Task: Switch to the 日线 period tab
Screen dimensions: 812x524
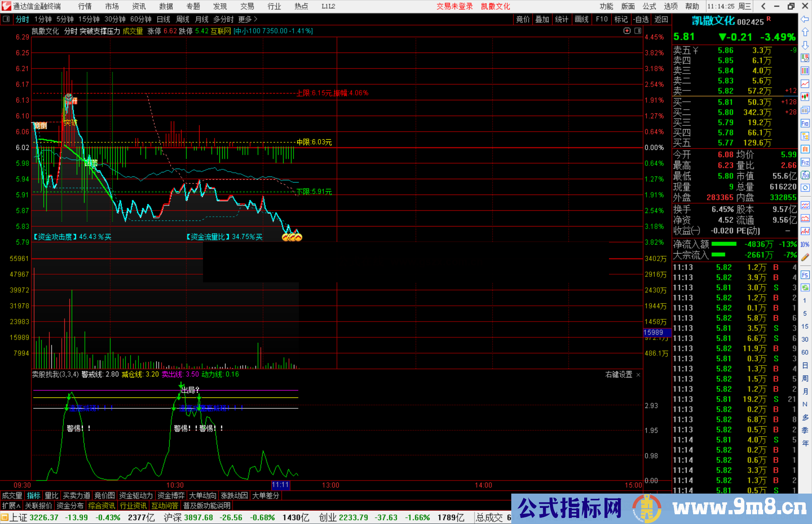Action: pos(163,19)
